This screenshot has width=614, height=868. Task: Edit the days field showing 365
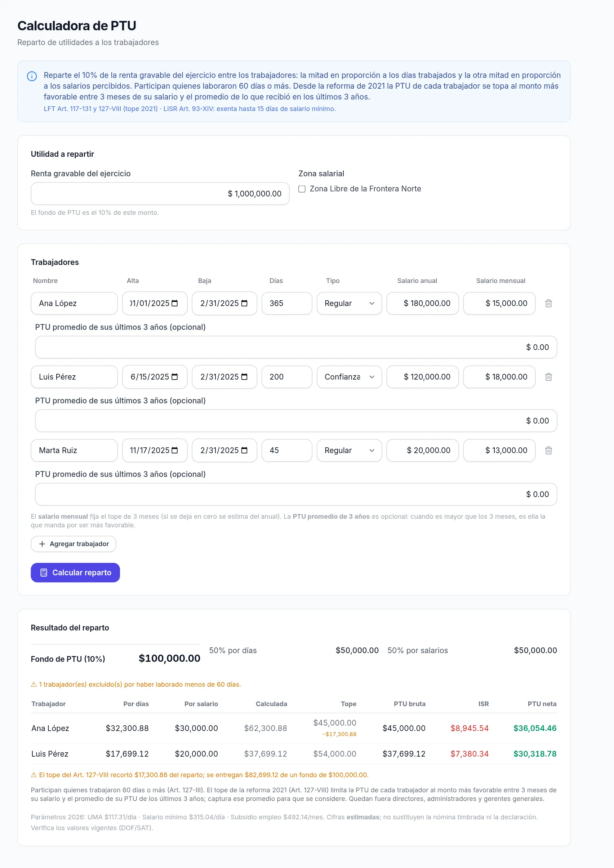coord(286,303)
